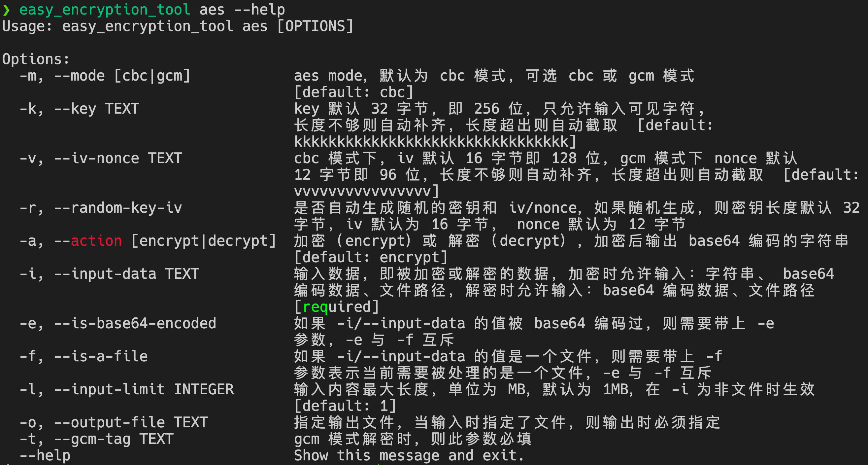Click the green prompt arrow symbol
868x465 pixels.
pos(6,10)
